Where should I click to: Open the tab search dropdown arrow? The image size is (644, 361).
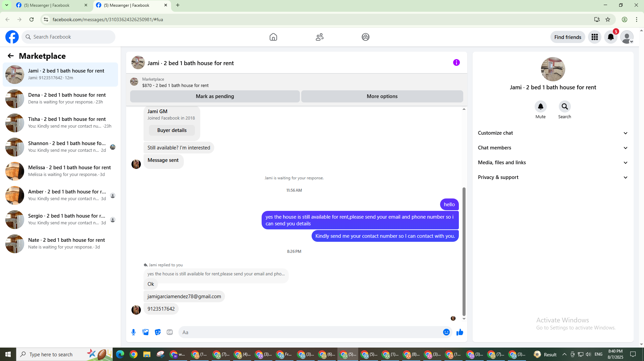click(x=6, y=5)
